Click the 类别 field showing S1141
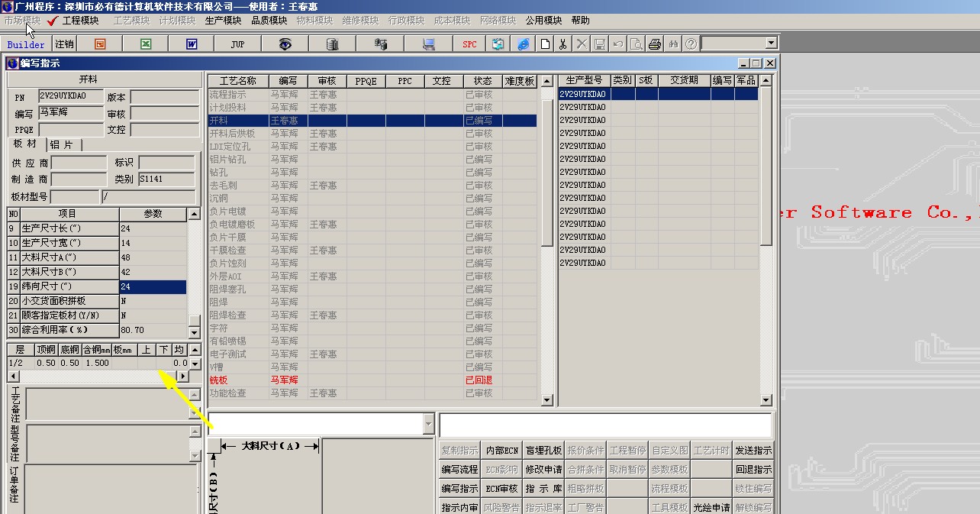Image resolution: width=980 pixels, height=514 pixels. [166, 179]
